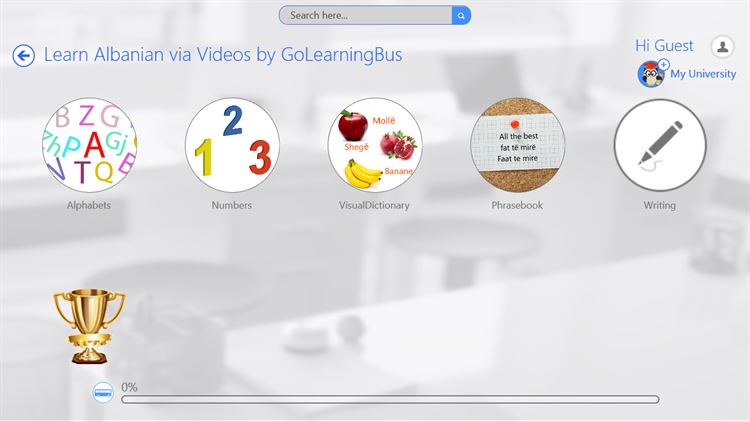This screenshot has width=750, height=422.
Task: Click the My University owl icon
Action: (652, 74)
